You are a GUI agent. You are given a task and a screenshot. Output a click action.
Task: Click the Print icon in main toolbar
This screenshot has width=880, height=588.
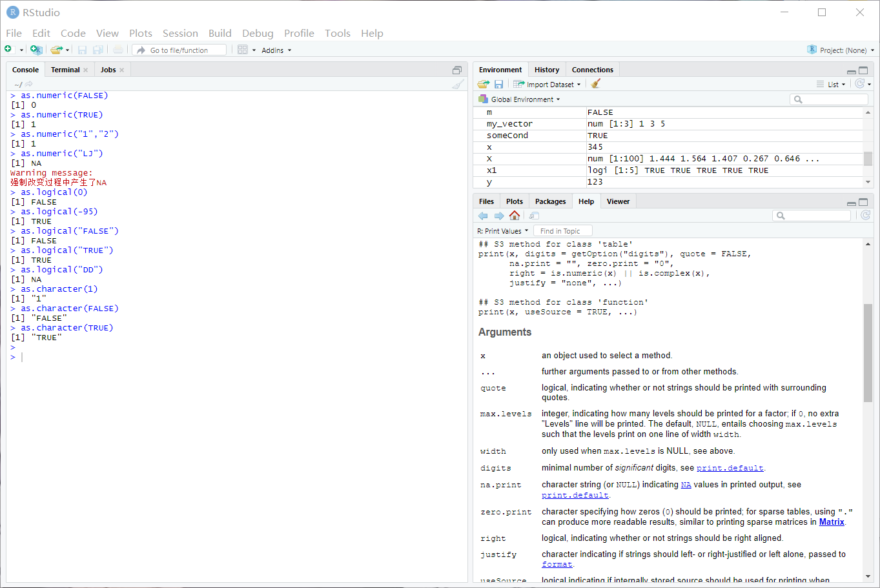coord(118,50)
